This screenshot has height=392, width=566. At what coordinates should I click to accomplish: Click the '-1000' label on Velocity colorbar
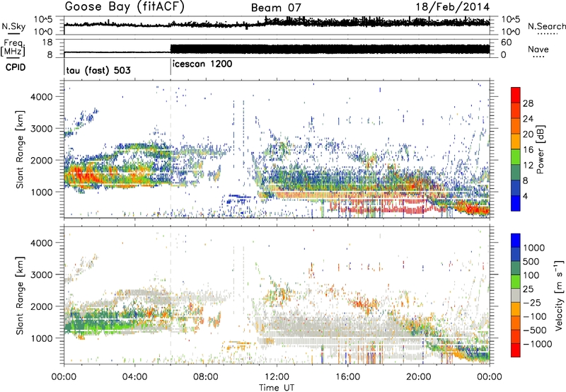click(538, 344)
